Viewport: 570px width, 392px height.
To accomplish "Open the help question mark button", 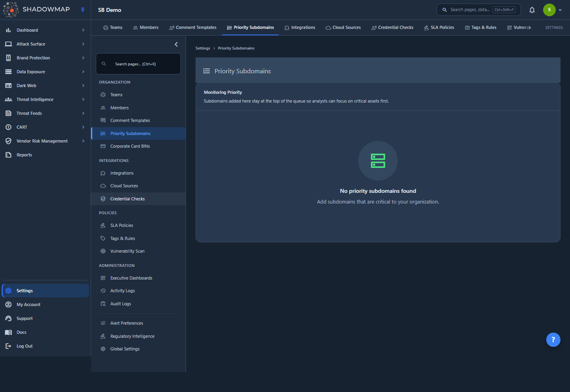I will click(553, 339).
